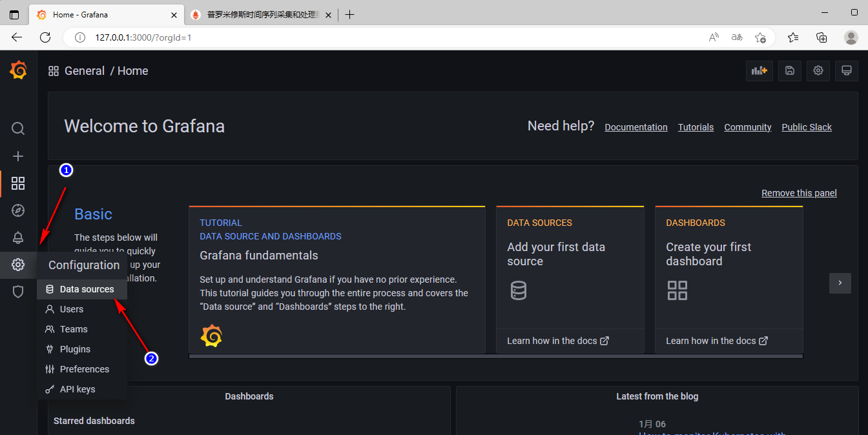Screen dimensions: 868x435
Task: Select API keys in Configuration menu
Action: [82, 389]
